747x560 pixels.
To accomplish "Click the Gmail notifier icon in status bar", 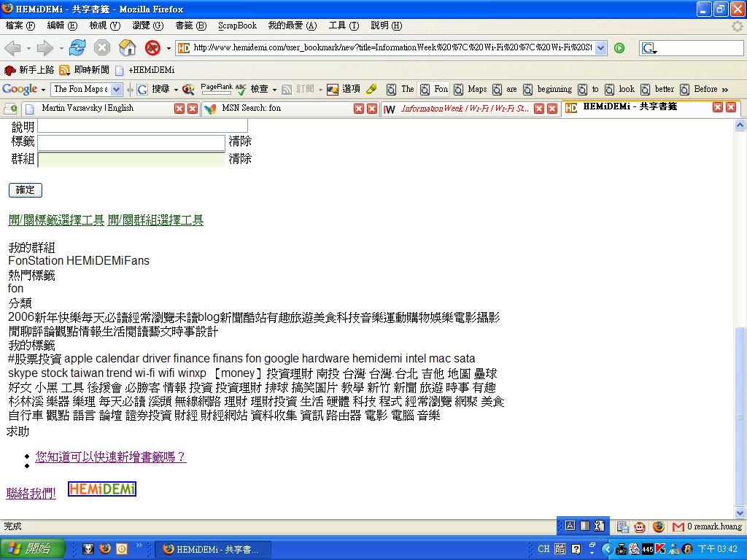I will (x=678, y=526).
